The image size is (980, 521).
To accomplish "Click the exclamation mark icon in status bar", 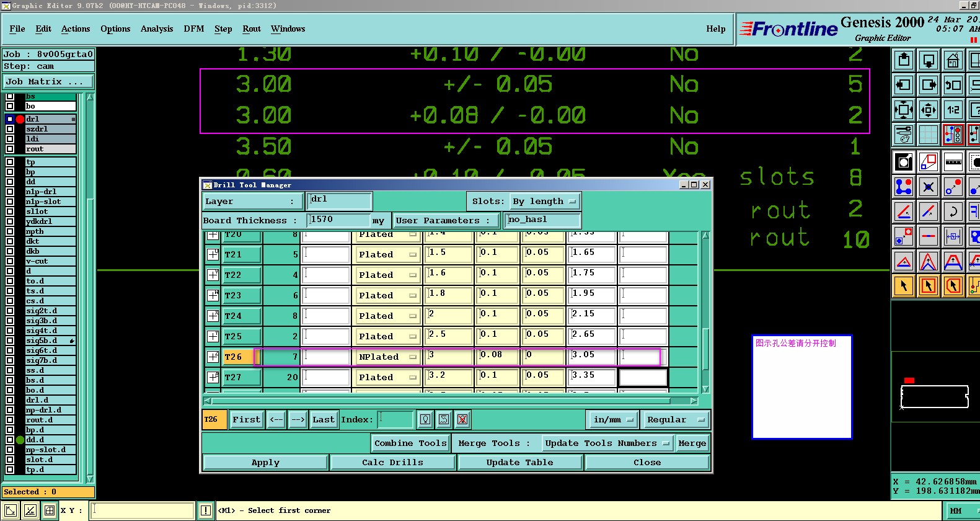I will click(206, 510).
